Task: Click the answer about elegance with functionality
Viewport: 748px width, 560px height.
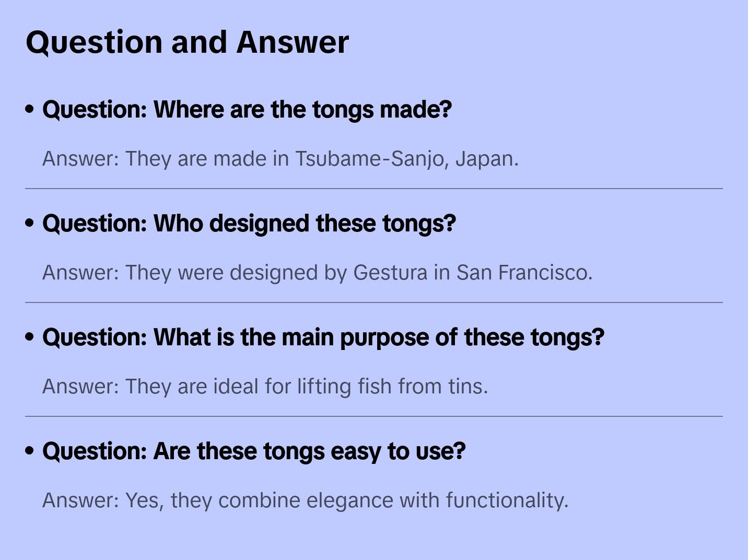Action: (305, 500)
